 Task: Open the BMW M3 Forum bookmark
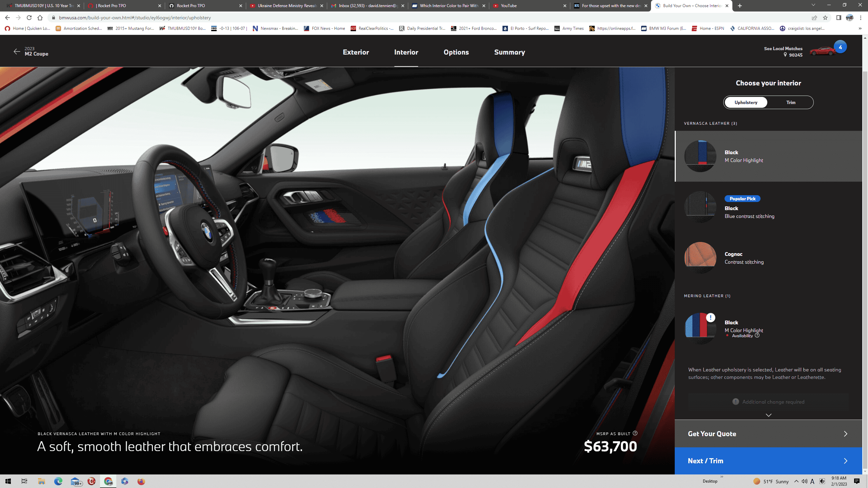click(664, 28)
